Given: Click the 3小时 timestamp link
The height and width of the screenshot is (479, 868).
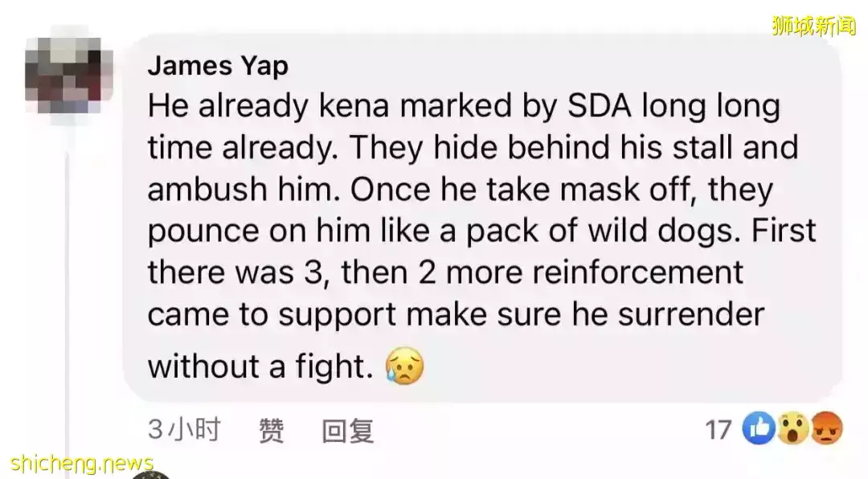Looking at the screenshot, I should [183, 431].
